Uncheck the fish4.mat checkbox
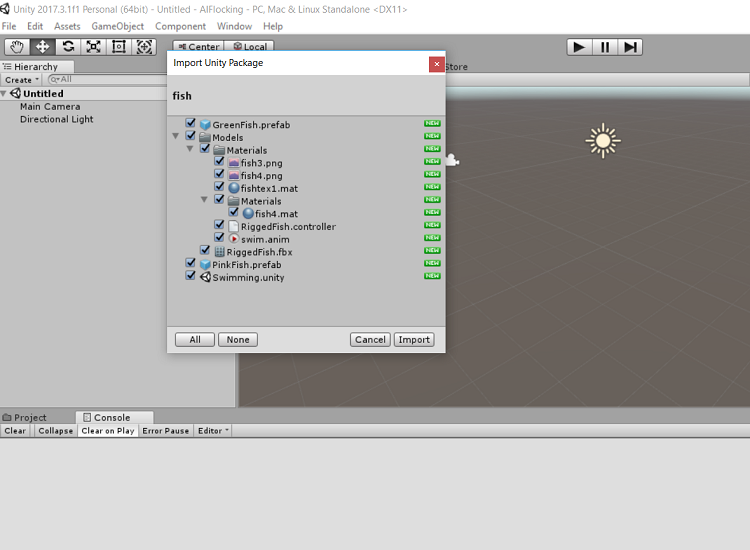Viewport: 750px width, 550px height. [233, 212]
